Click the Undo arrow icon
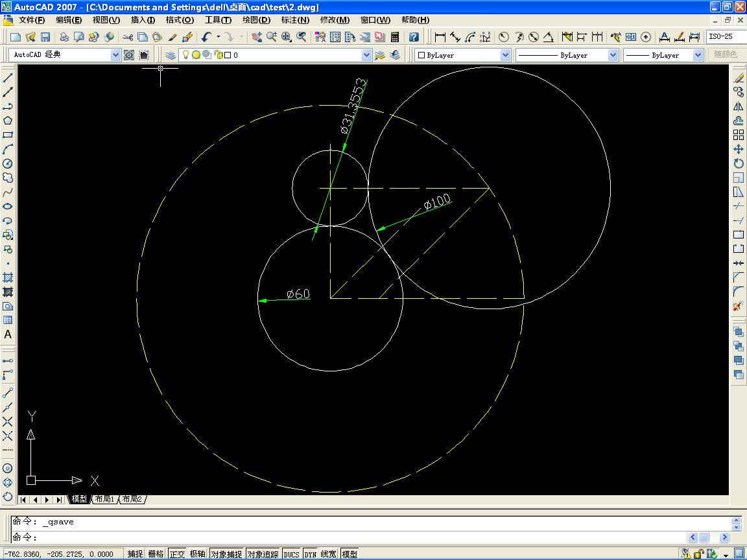Image resolution: width=747 pixels, height=560 pixels. click(x=206, y=37)
